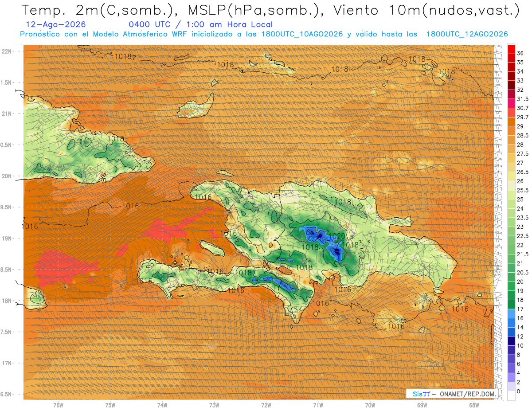Viewport: 532px width, 411px height.
Task: Click the colorbar value "28.5"
Action: [523, 135]
